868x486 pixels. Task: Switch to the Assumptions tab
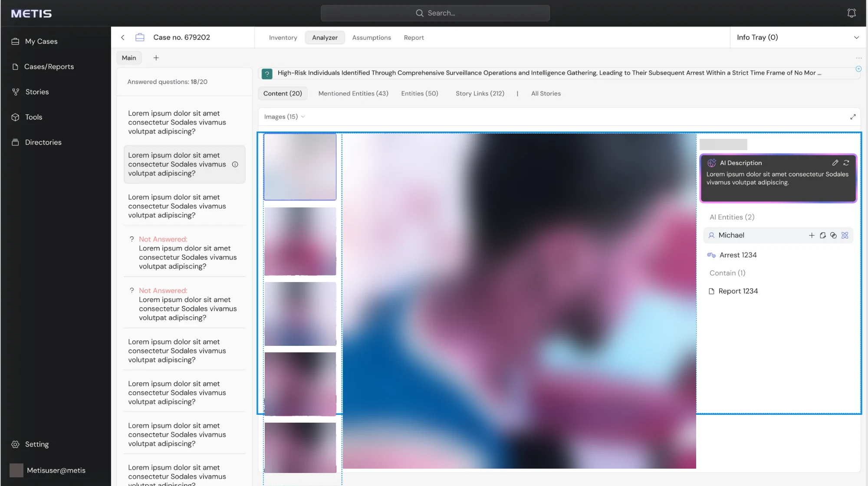pyautogui.click(x=372, y=38)
